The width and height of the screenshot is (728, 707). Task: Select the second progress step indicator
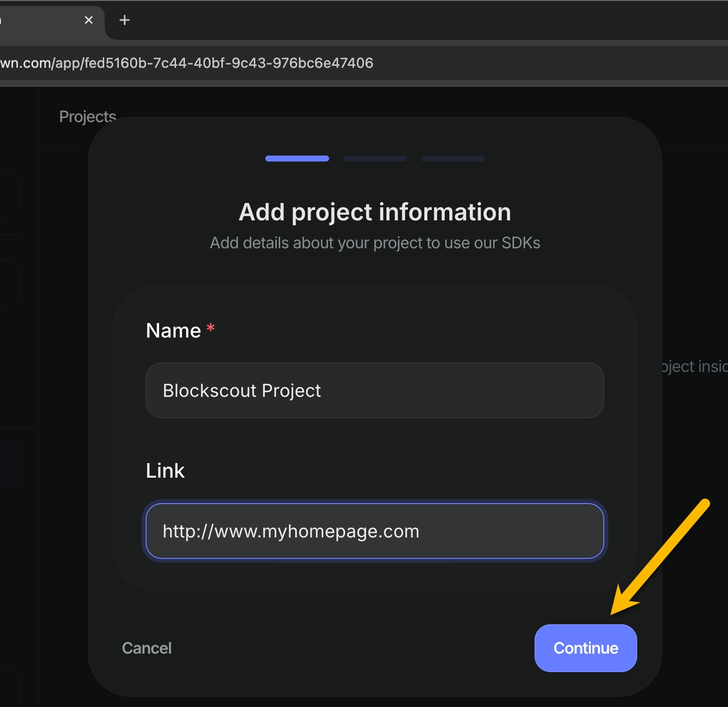[375, 159]
